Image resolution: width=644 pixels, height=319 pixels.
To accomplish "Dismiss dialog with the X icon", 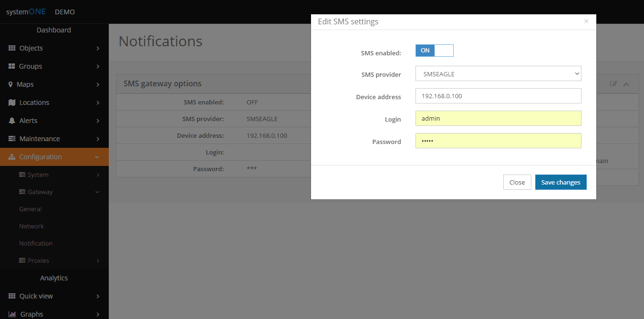I will point(586,21).
